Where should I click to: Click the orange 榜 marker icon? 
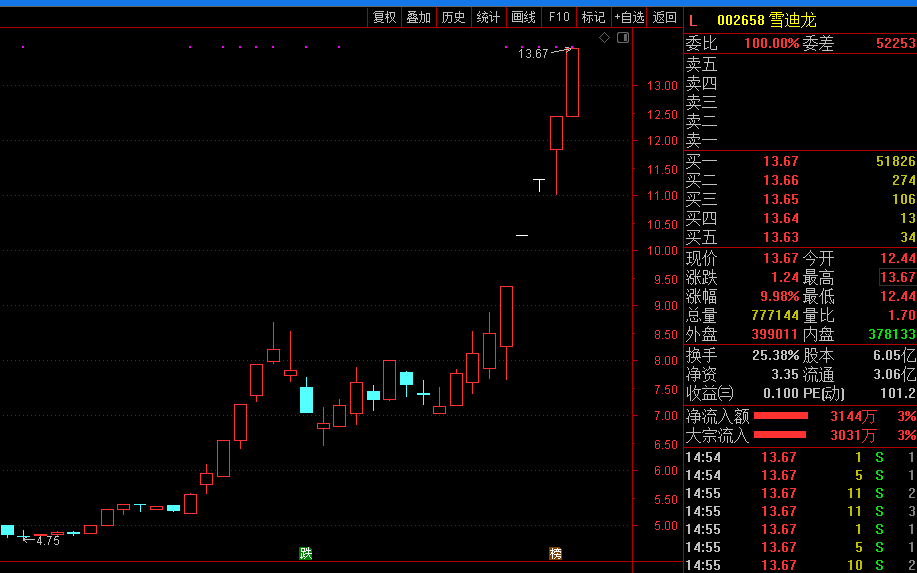tap(555, 553)
